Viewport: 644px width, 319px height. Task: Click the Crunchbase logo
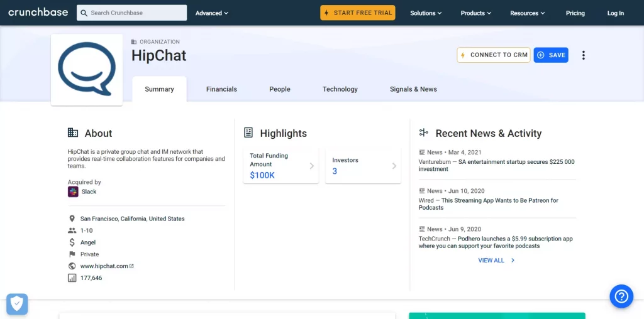click(38, 13)
